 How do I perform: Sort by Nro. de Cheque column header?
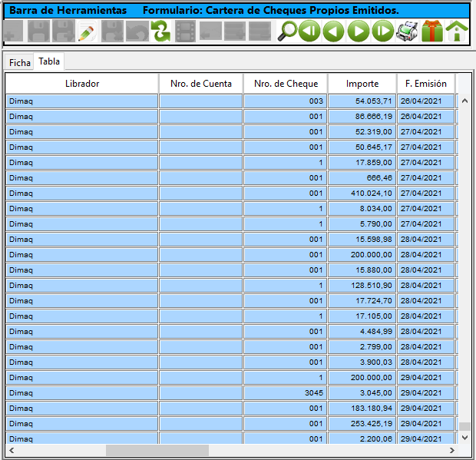(x=286, y=84)
